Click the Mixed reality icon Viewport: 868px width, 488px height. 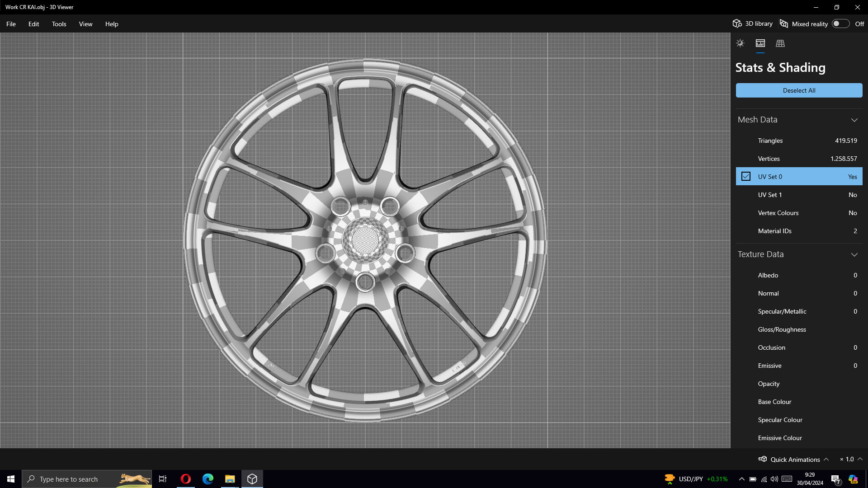click(x=784, y=24)
